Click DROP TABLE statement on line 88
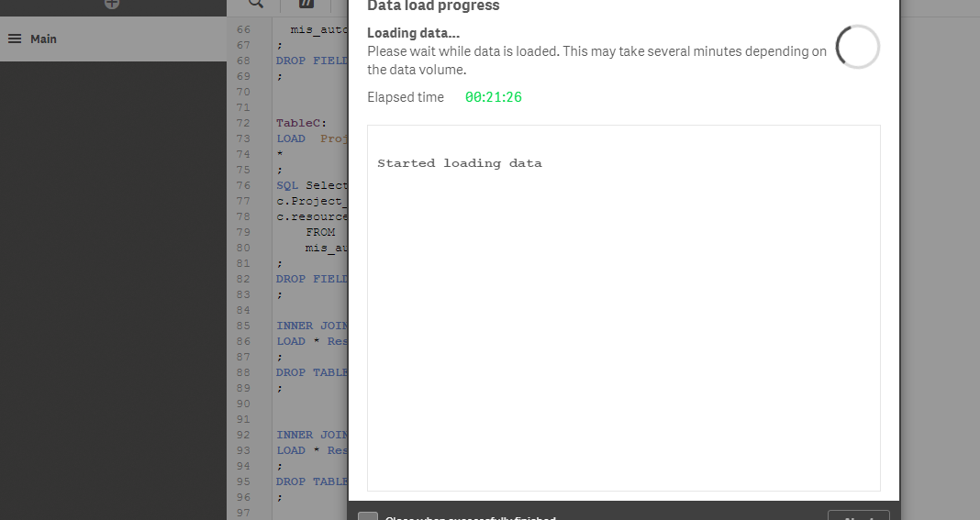This screenshot has width=980, height=520. point(312,372)
